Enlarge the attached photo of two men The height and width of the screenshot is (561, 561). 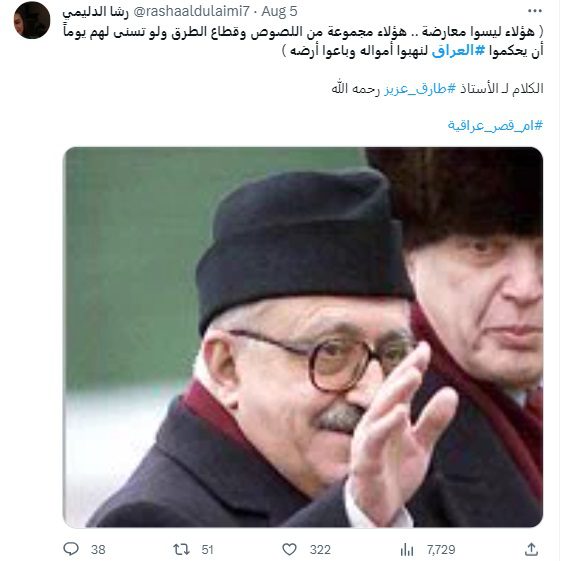tap(303, 337)
